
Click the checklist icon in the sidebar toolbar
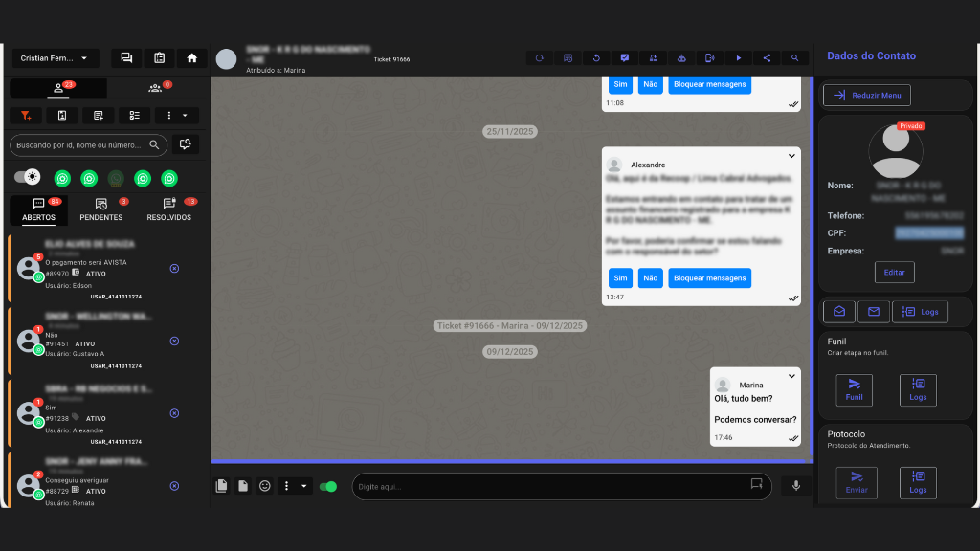pos(134,115)
